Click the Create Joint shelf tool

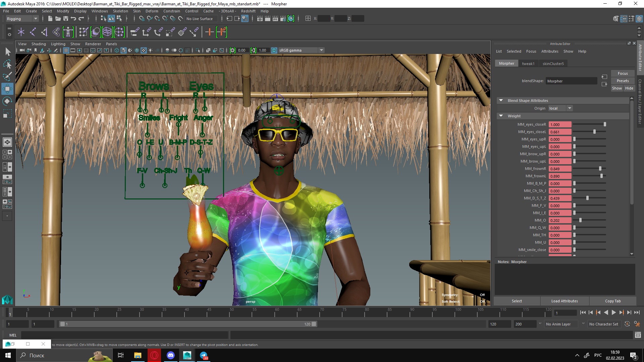click(x=33, y=32)
